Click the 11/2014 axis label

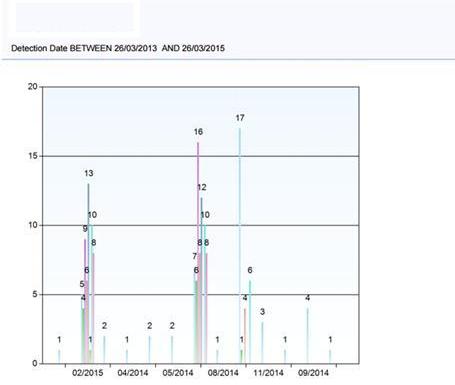tap(268, 373)
